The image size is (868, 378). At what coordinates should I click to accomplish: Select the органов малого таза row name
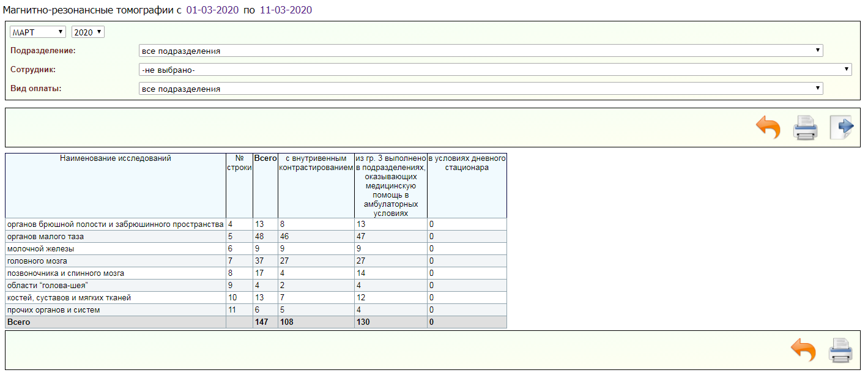tap(45, 236)
